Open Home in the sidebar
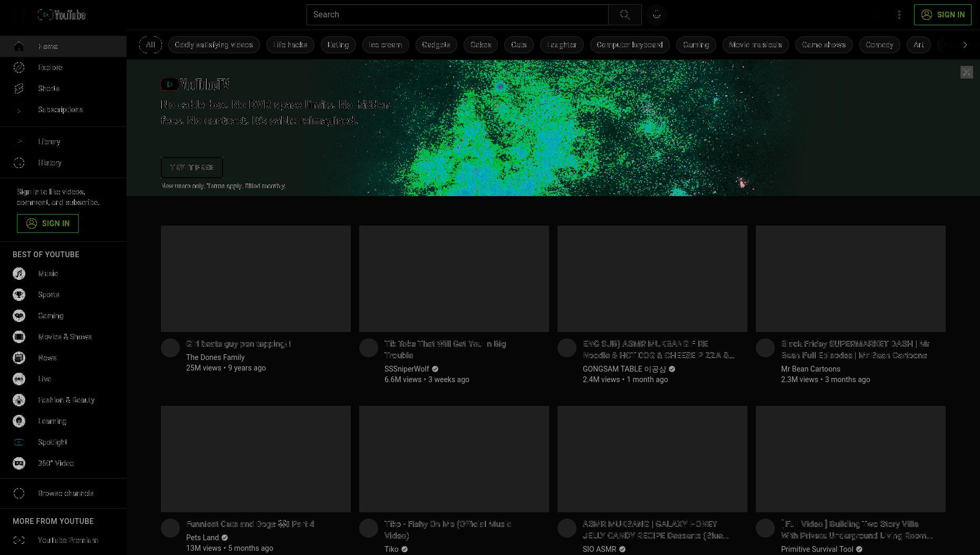The image size is (980, 555). click(x=63, y=46)
